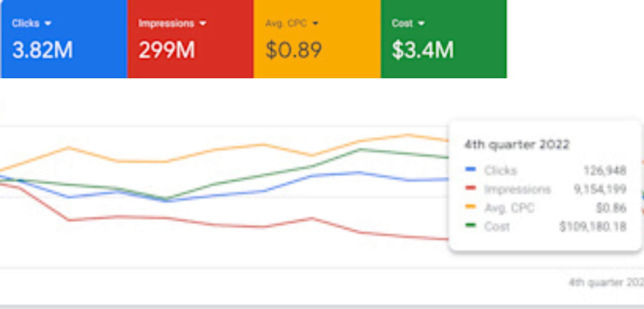The image size is (644, 309).
Task: Click green Cost legend marker in tooltip
Action: (471, 225)
